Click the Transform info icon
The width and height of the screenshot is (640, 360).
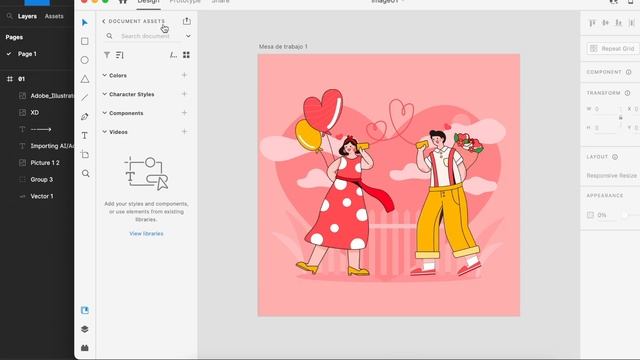[627, 93]
